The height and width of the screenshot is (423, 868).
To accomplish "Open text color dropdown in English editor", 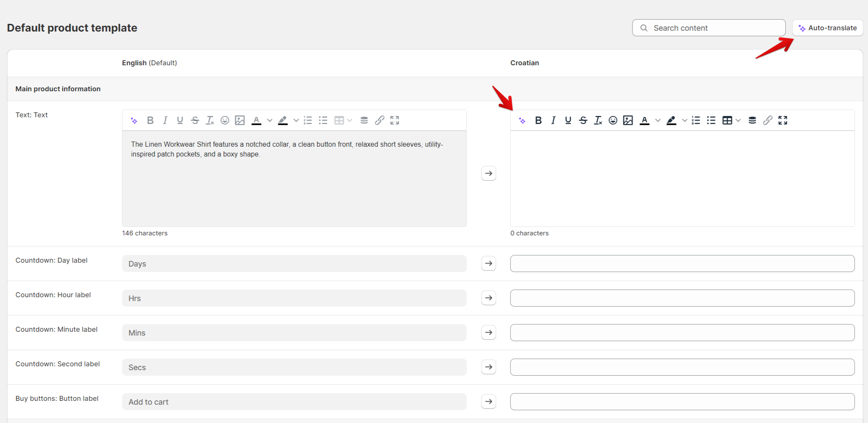I will [270, 121].
